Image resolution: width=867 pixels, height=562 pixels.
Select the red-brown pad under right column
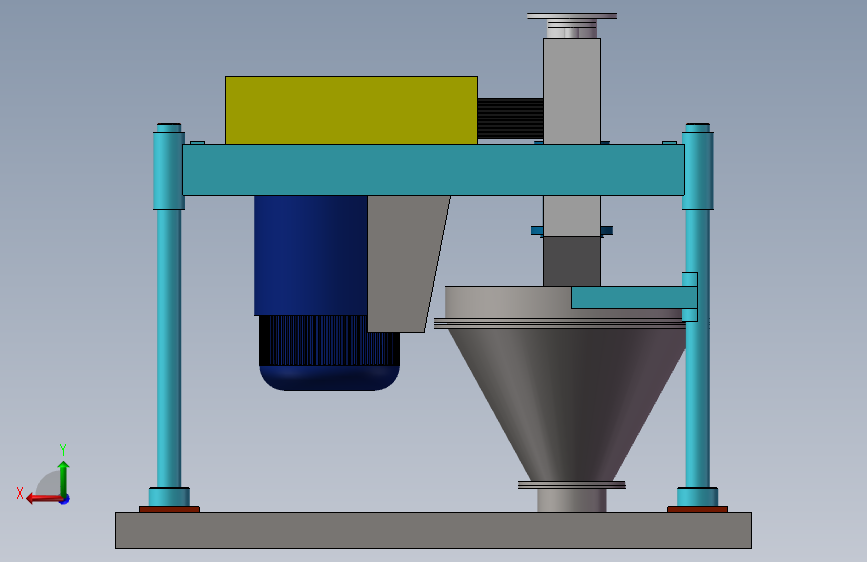tap(697, 509)
